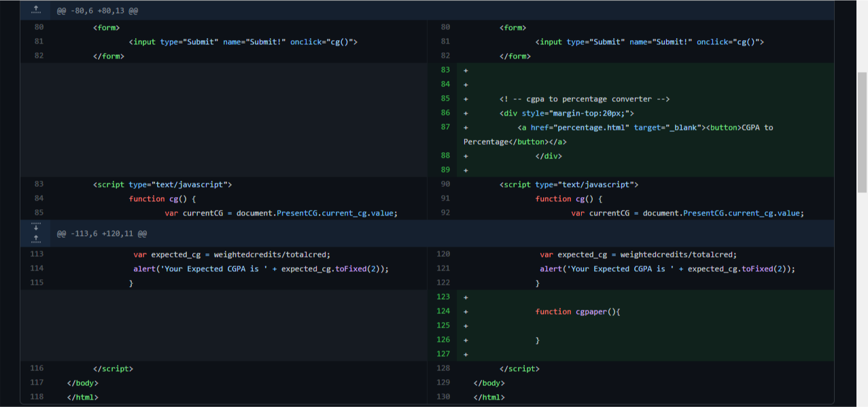868x407 pixels.
Task: Select hunk header text @@ -113,6 +120,11 @@
Action: (102, 234)
